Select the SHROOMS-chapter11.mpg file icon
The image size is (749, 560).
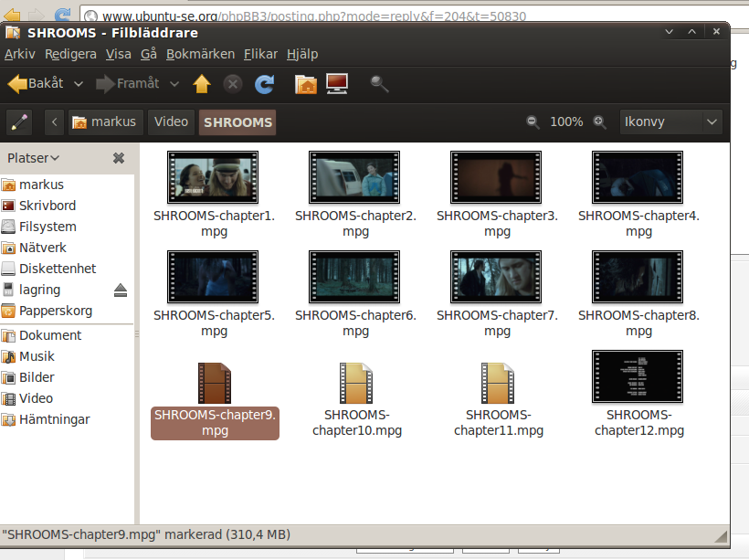pyautogui.click(x=497, y=383)
